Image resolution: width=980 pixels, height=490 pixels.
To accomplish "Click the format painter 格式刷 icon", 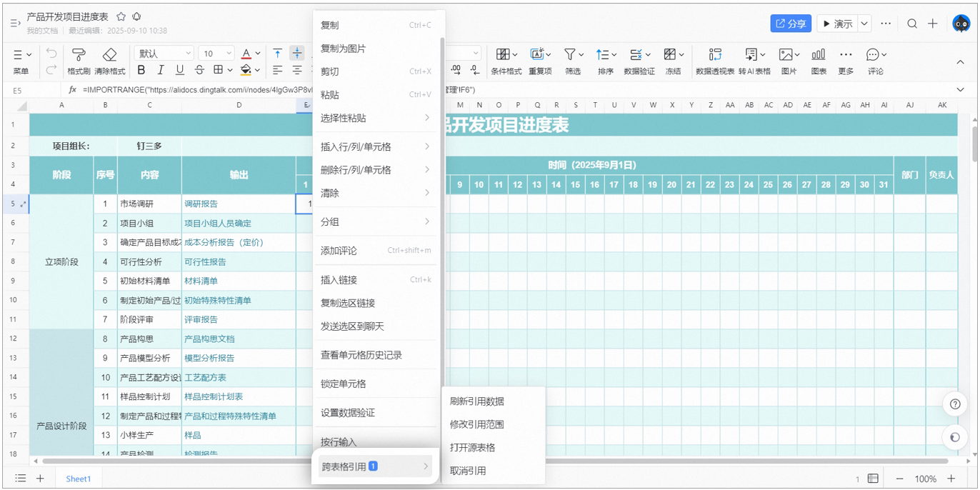I will pyautogui.click(x=79, y=54).
